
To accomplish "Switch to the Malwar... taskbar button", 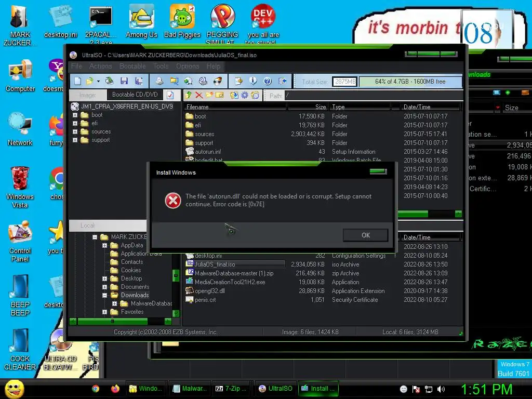I will pos(190,389).
